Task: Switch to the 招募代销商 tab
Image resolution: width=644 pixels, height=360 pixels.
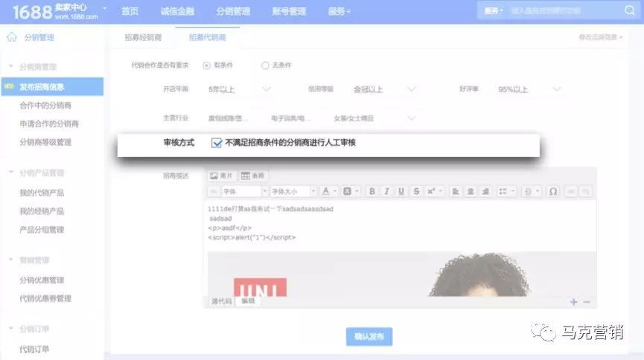Action: (208, 37)
